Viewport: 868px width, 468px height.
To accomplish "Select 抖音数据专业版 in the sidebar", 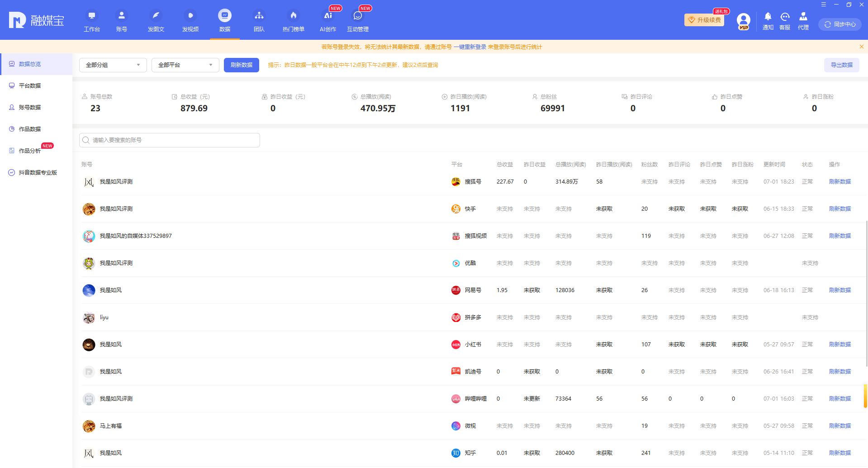I will point(36,173).
